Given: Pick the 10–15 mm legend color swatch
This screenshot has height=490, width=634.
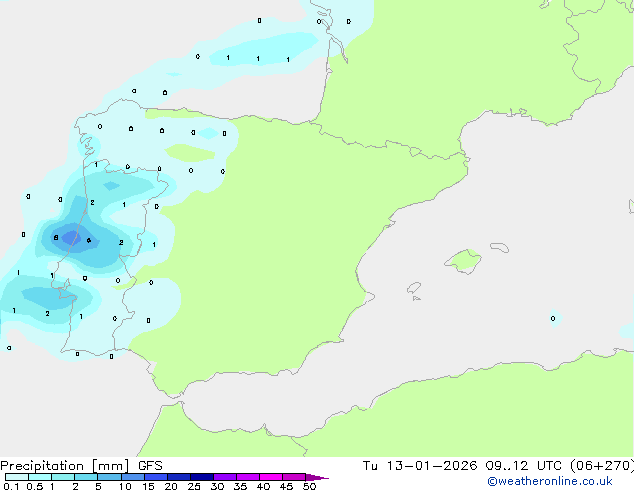Looking at the screenshot, I should pyautogui.click(x=132, y=477).
